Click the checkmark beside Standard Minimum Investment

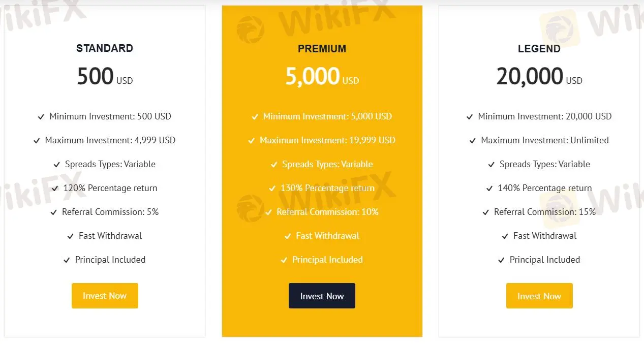(x=41, y=117)
